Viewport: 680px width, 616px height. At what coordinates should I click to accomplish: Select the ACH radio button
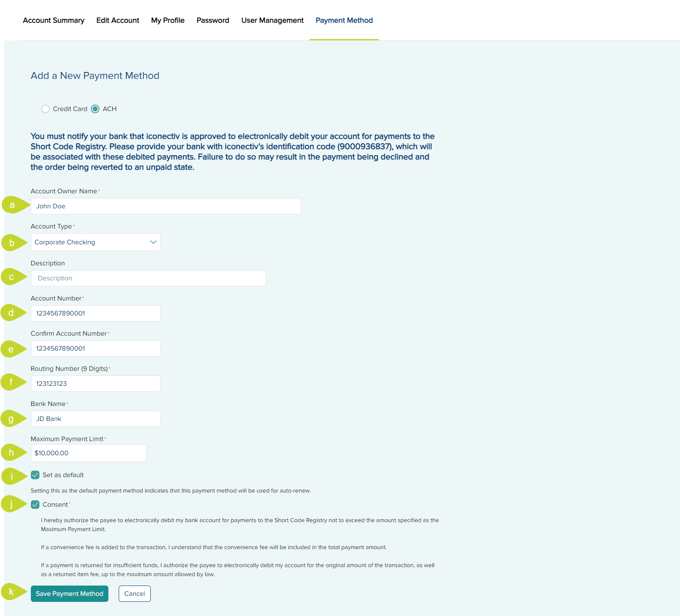95,109
